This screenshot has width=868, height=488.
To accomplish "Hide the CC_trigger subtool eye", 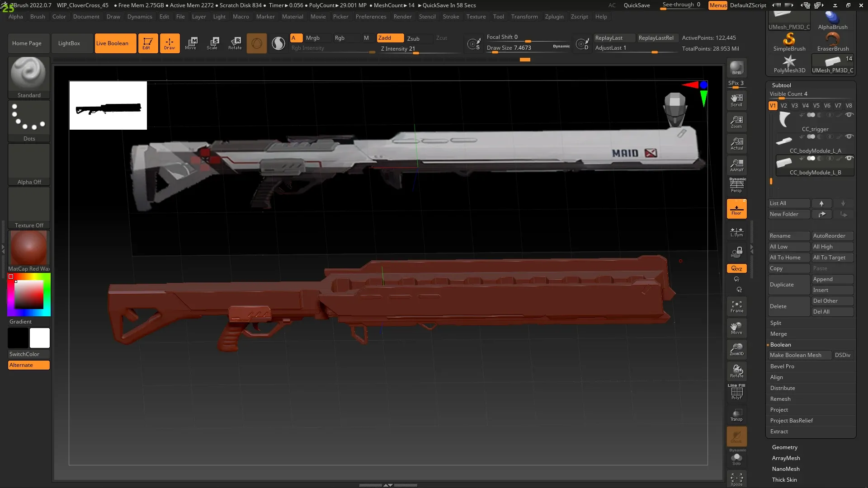I will pyautogui.click(x=849, y=115).
